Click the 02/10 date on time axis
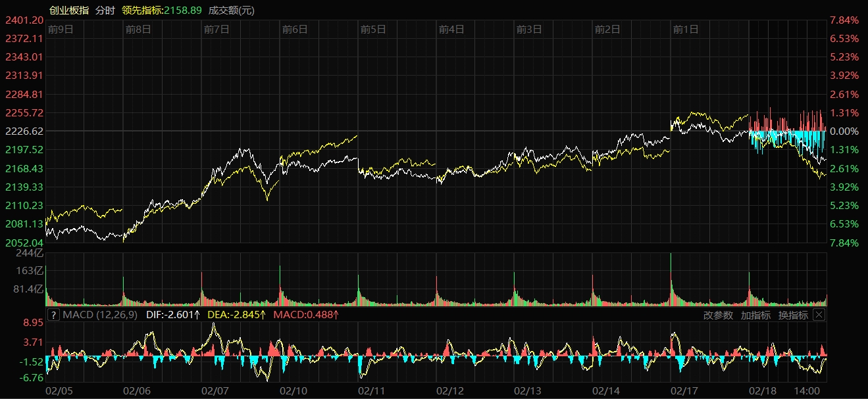 [294, 390]
